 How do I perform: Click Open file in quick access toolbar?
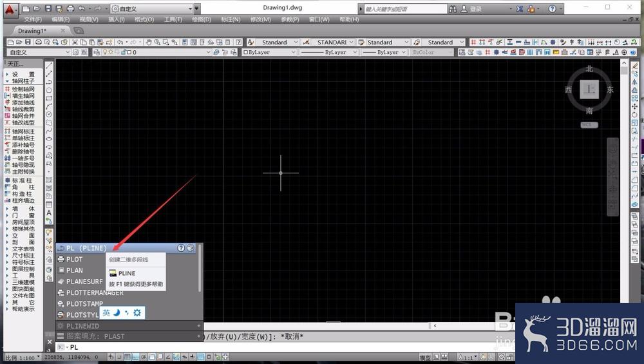tap(37, 8)
